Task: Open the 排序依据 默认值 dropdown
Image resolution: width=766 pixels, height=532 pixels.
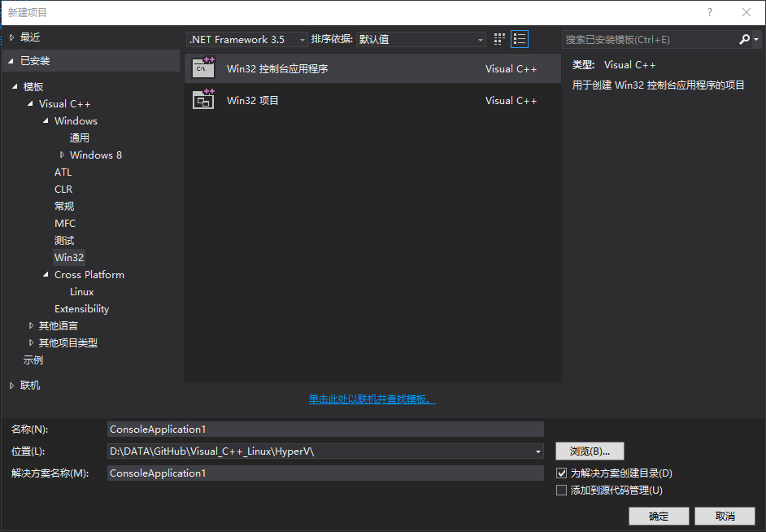Action: click(x=420, y=39)
